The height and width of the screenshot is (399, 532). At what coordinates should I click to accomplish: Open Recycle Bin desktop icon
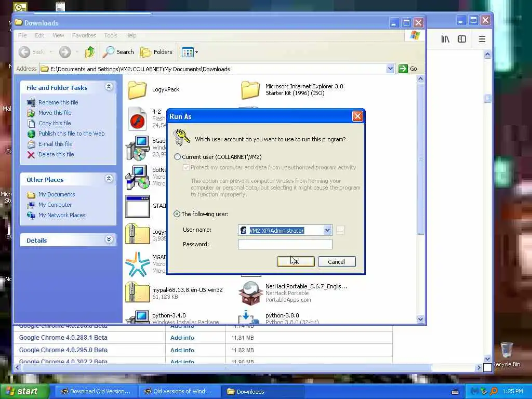[x=507, y=354]
